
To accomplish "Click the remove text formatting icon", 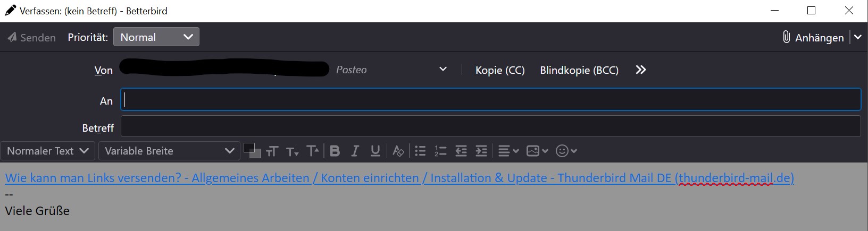I will (398, 151).
